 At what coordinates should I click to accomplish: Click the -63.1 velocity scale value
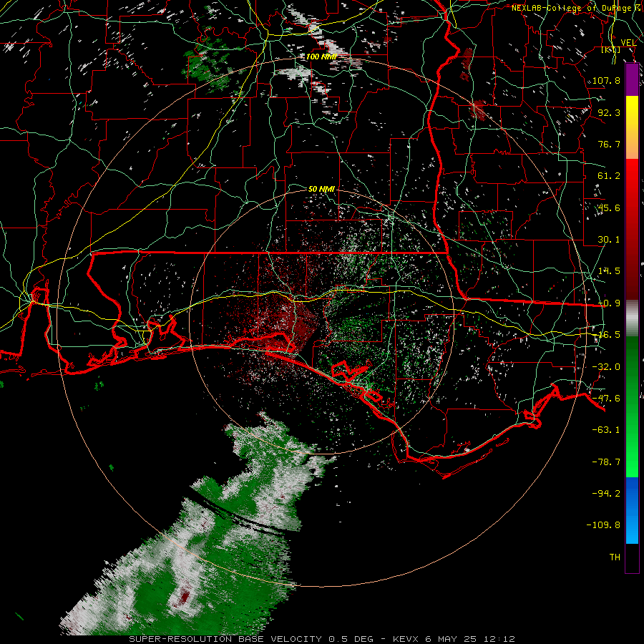[606, 430]
